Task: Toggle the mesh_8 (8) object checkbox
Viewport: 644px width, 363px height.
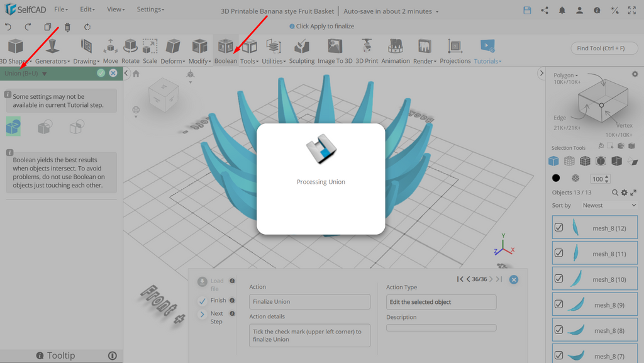Action: [x=558, y=330]
